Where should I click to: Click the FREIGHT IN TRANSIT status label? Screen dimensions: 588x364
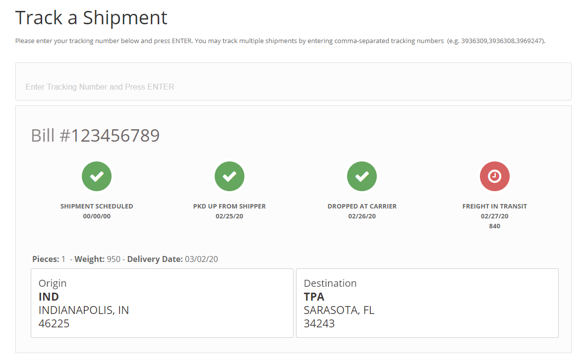(494, 206)
